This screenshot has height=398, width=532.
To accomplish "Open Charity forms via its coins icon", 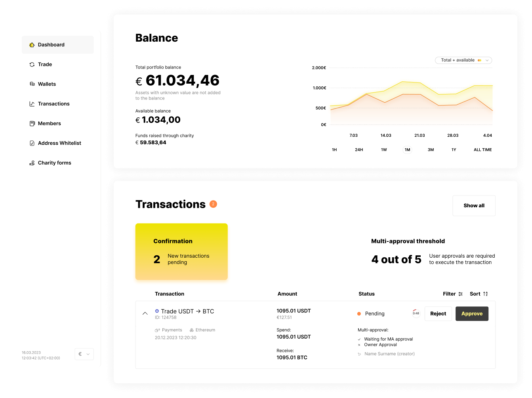I will [x=32, y=163].
